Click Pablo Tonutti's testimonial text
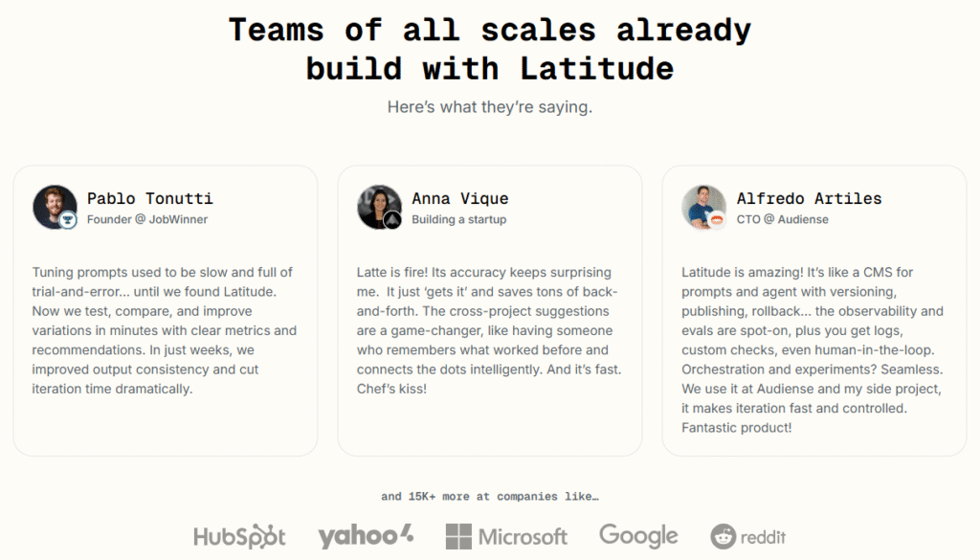 pos(165,330)
